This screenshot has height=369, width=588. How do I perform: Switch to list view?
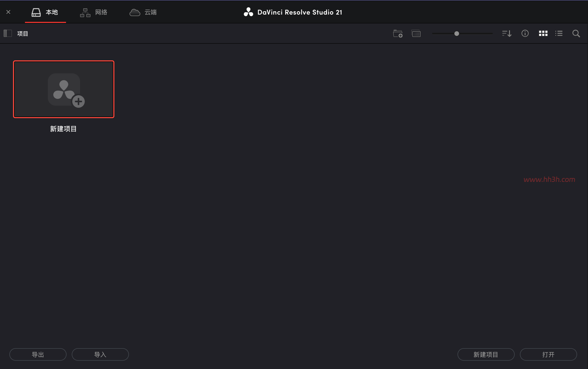tap(559, 33)
